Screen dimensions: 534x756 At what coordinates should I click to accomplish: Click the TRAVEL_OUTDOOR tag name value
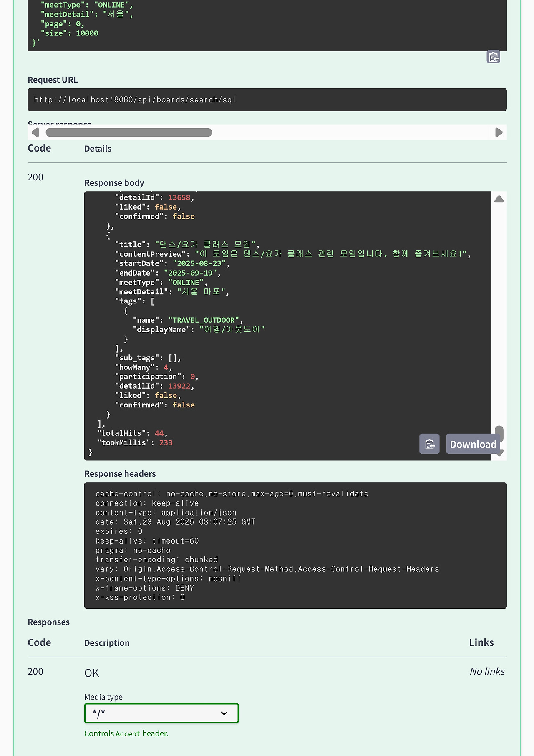(204, 320)
